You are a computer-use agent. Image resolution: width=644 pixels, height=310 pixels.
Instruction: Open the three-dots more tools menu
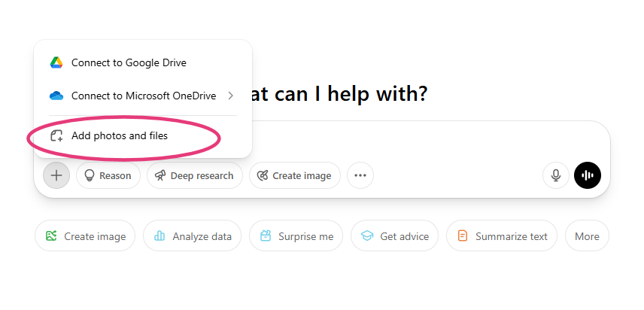pyautogui.click(x=360, y=176)
